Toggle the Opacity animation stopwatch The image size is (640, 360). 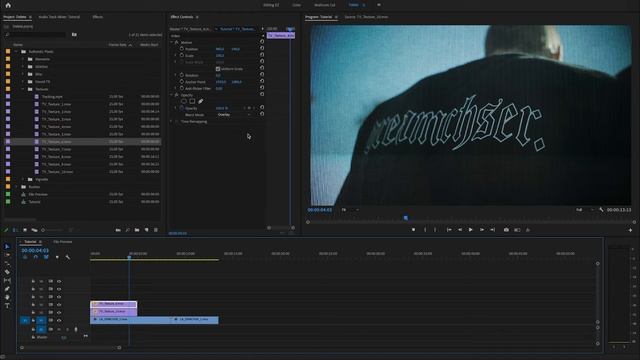pyautogui.click(x=182, y=108)
